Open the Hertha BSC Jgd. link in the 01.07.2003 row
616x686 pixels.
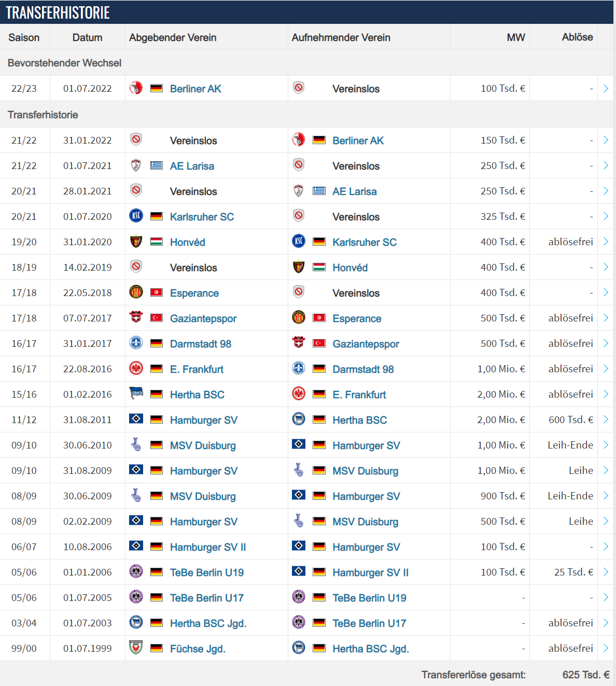click(208, 623)
